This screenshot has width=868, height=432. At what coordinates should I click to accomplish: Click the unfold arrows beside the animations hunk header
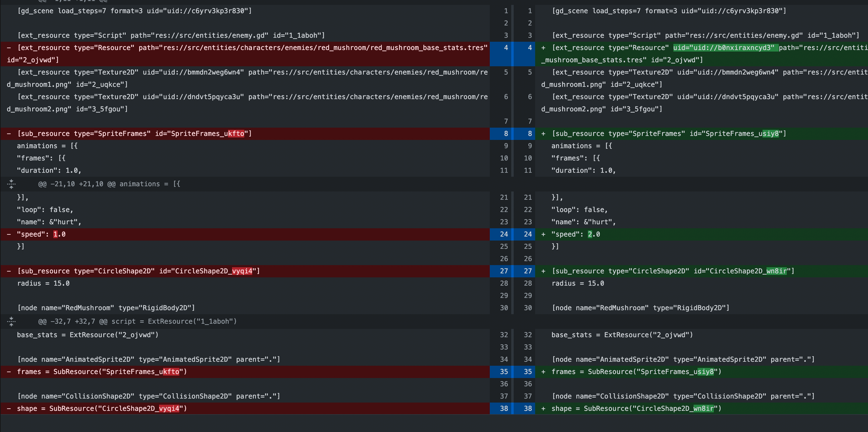(11, 184)
